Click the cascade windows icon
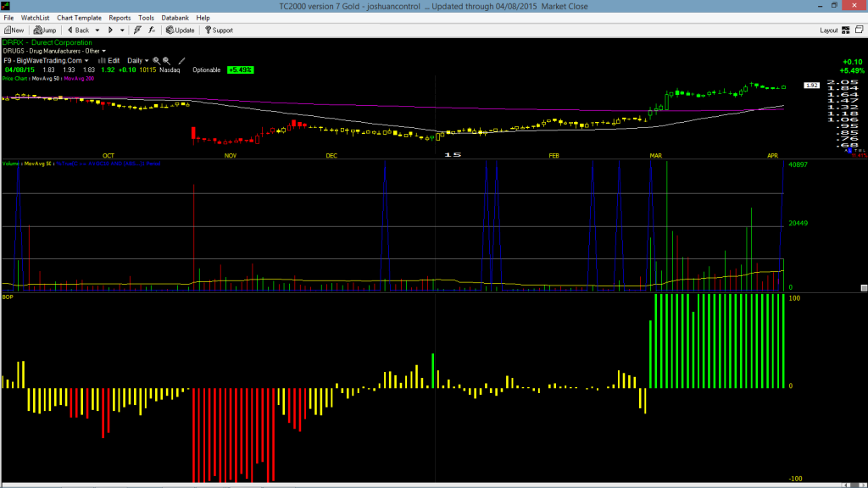868x488 pixels. [x=860, y=30]
